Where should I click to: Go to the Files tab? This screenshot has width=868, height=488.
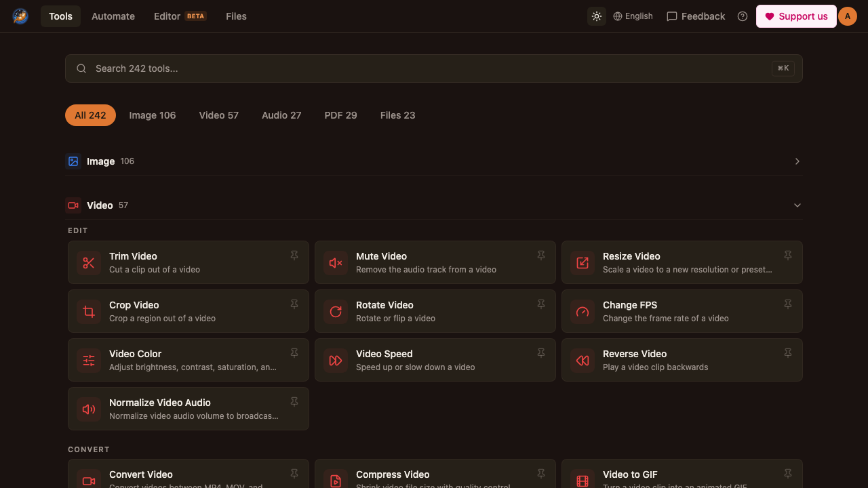click(236, 16)
